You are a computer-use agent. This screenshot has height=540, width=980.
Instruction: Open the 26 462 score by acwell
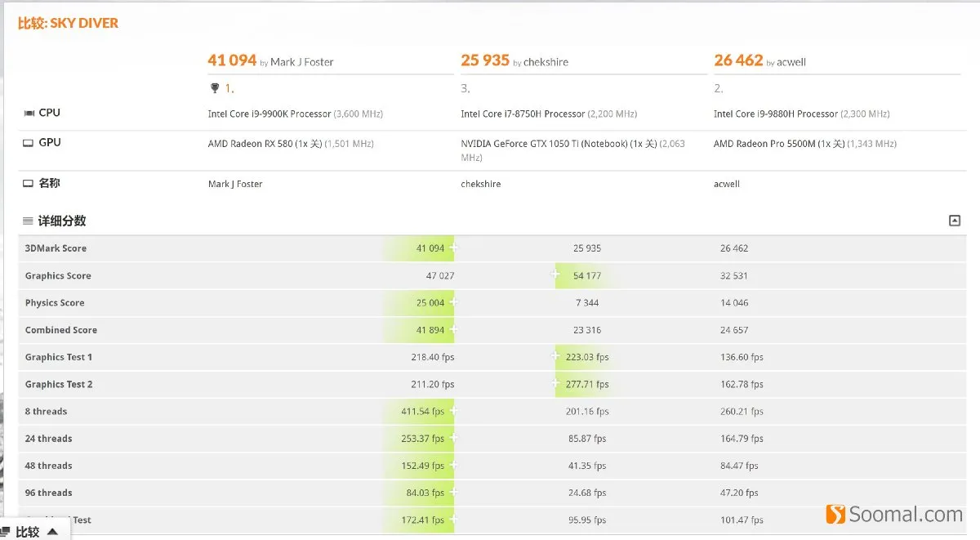pyautogui.click(x=738, y=60)
